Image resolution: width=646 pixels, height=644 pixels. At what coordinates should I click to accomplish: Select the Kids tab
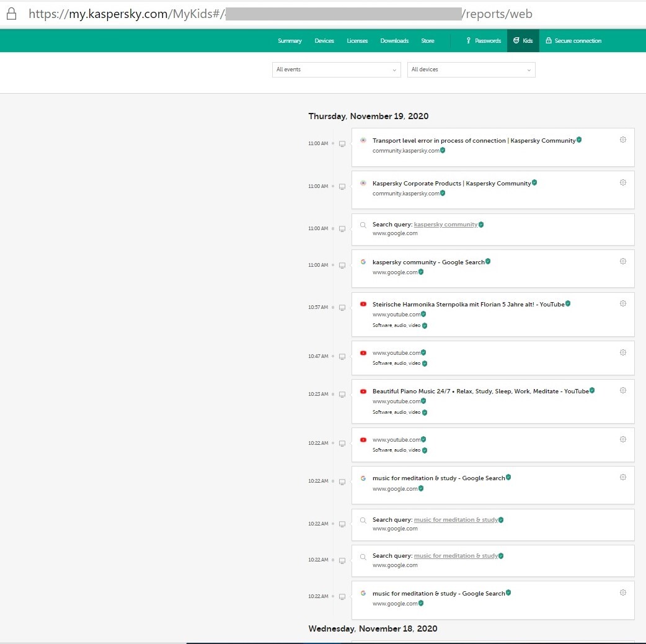[523, 41]
